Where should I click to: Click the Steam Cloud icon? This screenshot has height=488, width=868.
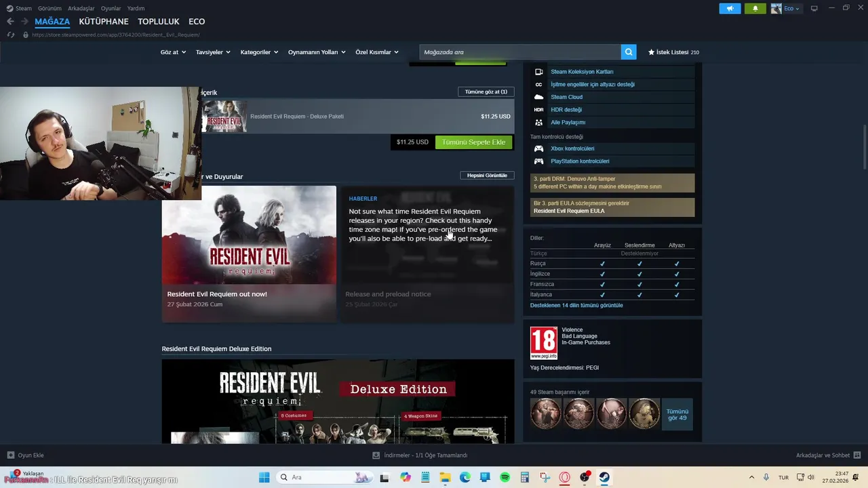[x=538, y=97]
